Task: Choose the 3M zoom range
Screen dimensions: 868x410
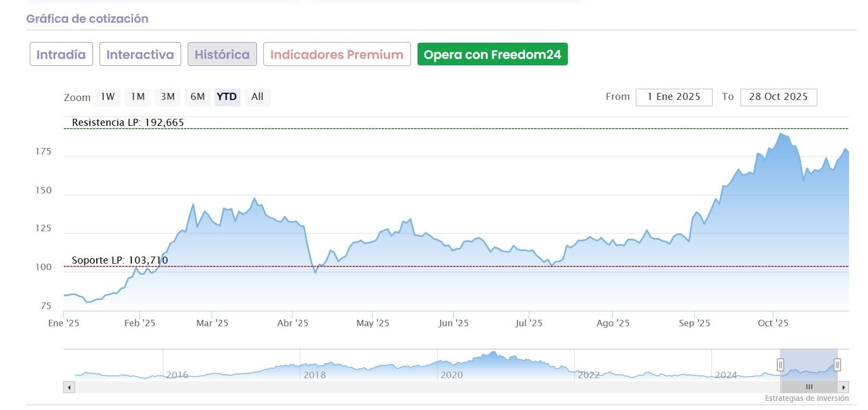Action: coord(168,97)
